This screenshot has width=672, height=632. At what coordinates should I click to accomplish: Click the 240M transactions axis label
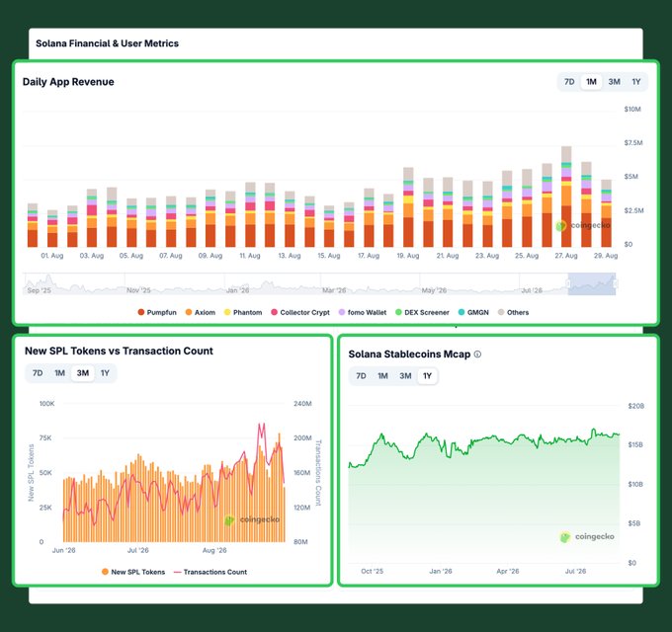click(x=302, y=403)
